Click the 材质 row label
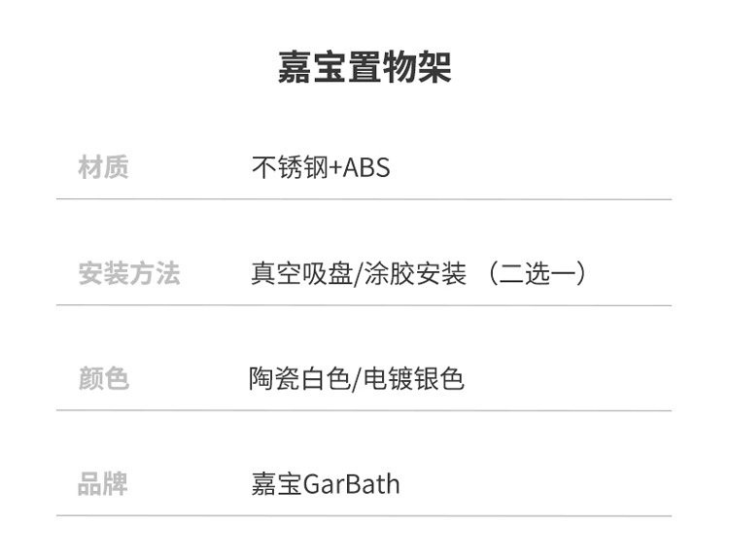The height and width of the screenshot is (560, 729). tap(103, 168)
